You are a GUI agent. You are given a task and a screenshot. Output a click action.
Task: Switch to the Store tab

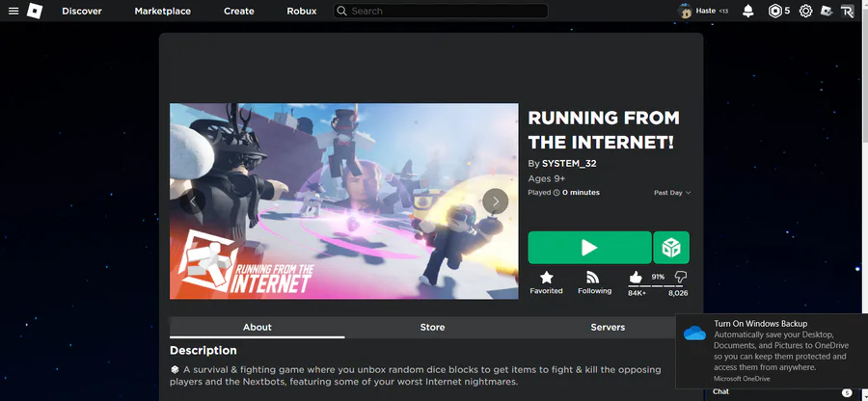432,328
